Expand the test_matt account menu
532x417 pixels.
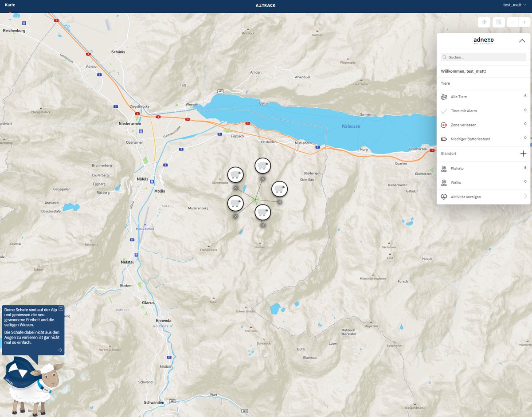tap(513, 5)
